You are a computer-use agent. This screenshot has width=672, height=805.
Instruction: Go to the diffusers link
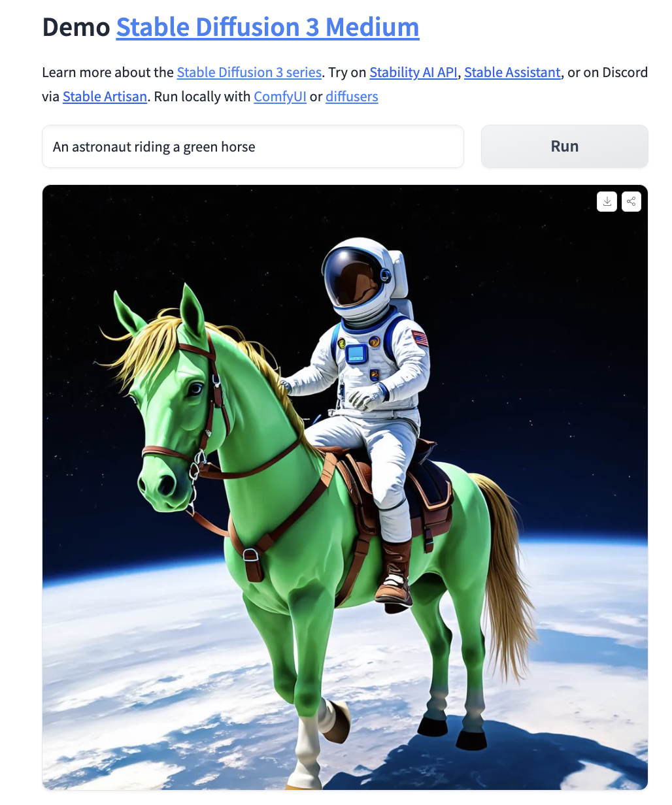click(352, 97)
